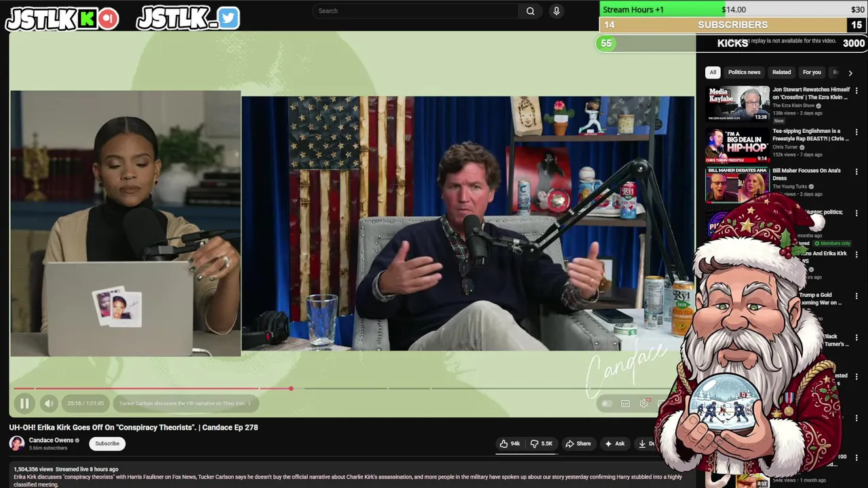
Task: Turn on subtitles with the captions icon
Action: (625, 403)
